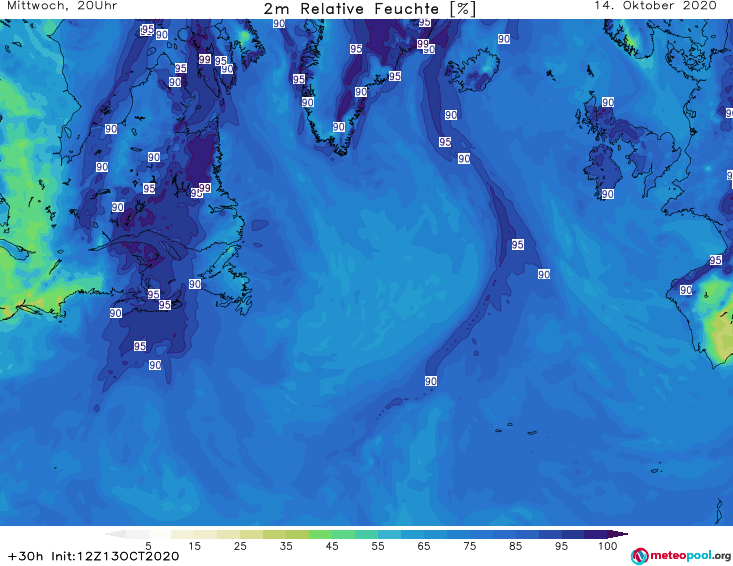Open the meteopool.org logo link
This screenshot has width=733, height=566.
point(681,556)
